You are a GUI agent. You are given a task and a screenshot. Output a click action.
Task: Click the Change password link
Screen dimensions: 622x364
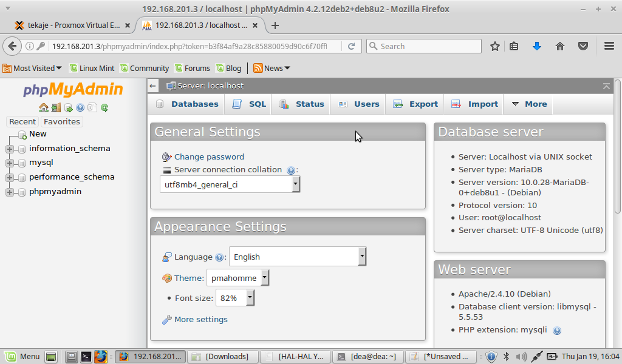click(209, 157)
